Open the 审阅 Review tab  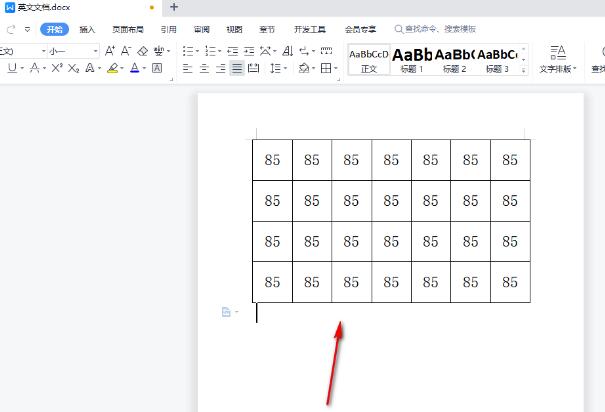tap(201, 29)
